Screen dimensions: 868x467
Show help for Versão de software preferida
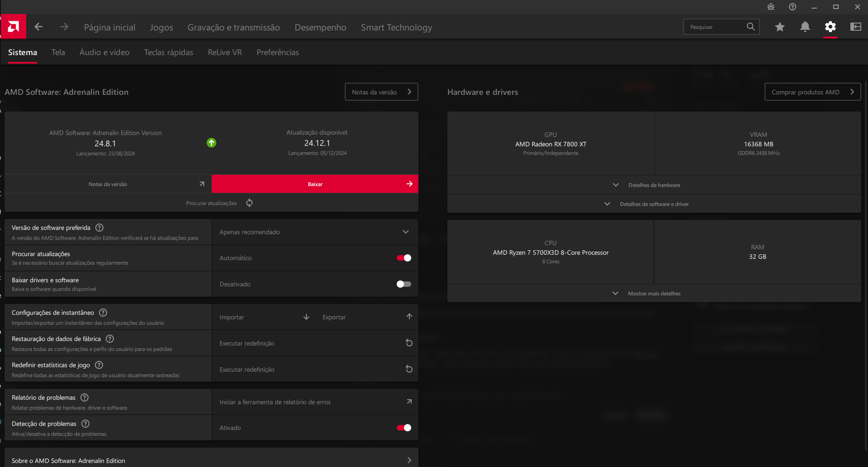[100, 228]
